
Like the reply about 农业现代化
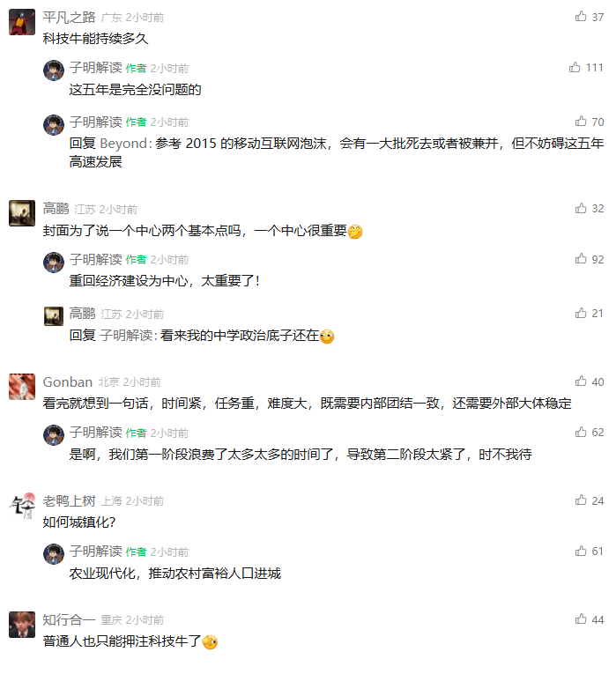(581, 552)
